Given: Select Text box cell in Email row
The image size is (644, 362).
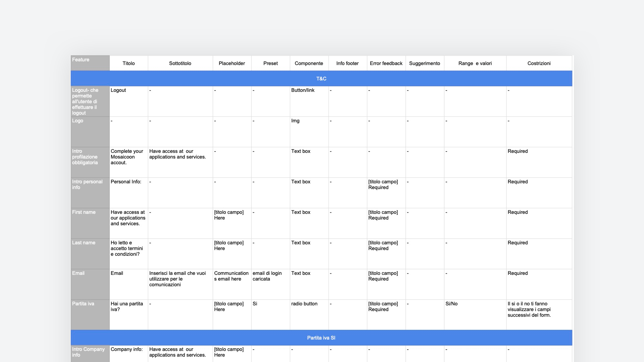Looking at the screenshot, I should point(309,284).
